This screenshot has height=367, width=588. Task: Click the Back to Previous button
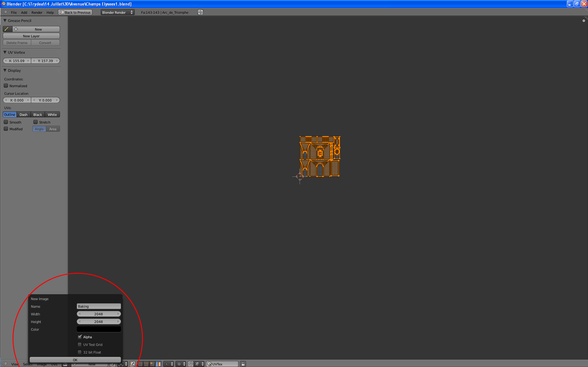point(75,12)
